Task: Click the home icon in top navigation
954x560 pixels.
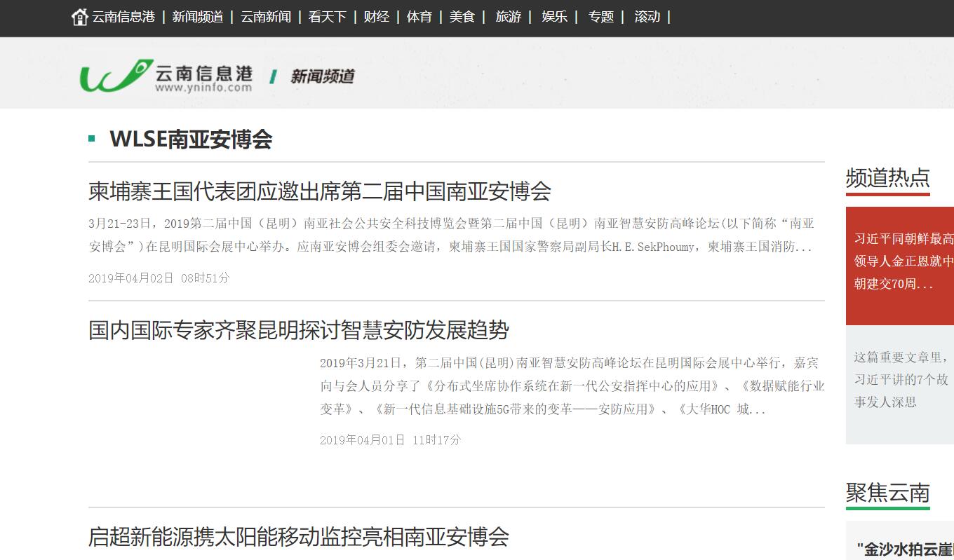Action: coord(80,17)
